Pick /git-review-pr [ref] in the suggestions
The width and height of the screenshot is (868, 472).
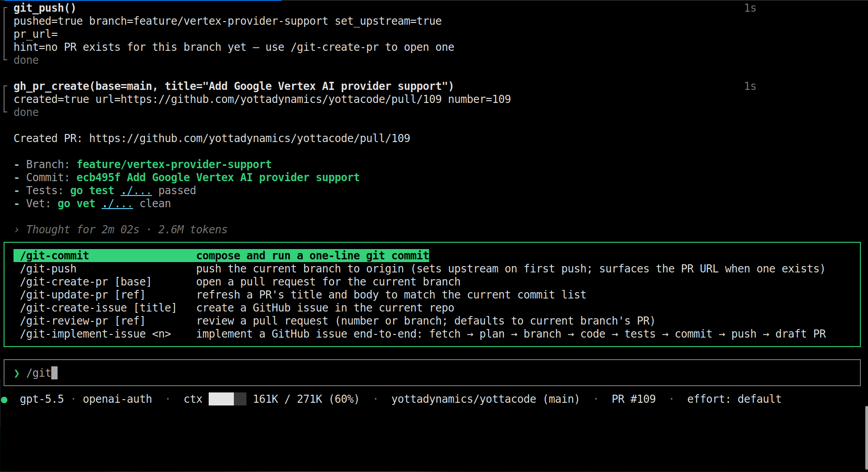337,321
